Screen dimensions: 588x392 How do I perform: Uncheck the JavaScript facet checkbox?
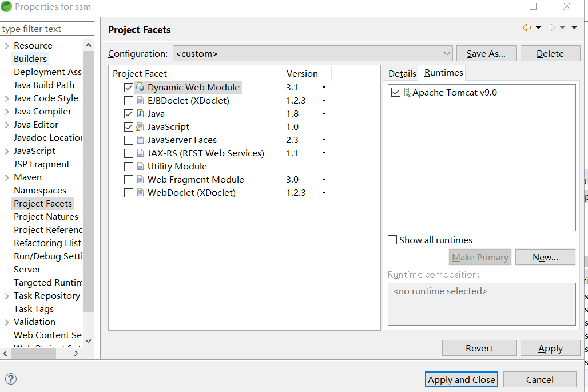[129, 127]
